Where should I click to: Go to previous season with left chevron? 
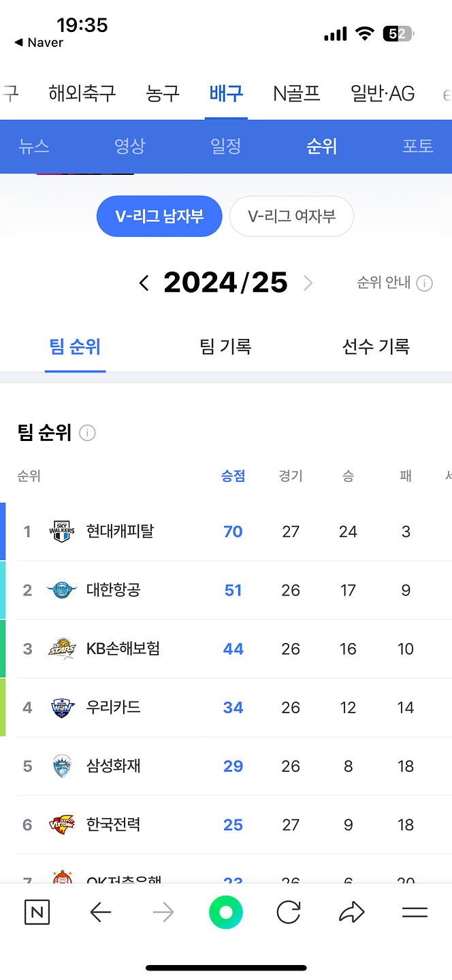coord(144,283)
